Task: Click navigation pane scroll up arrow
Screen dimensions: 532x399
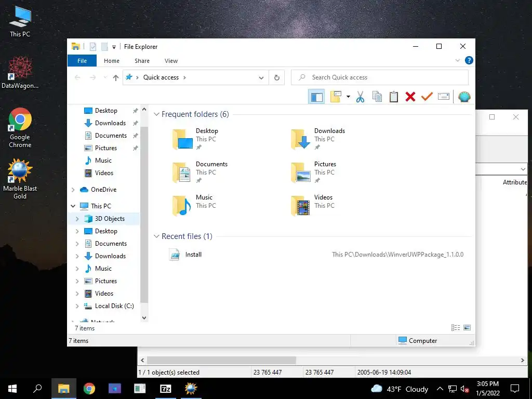Action: point(144,110)
